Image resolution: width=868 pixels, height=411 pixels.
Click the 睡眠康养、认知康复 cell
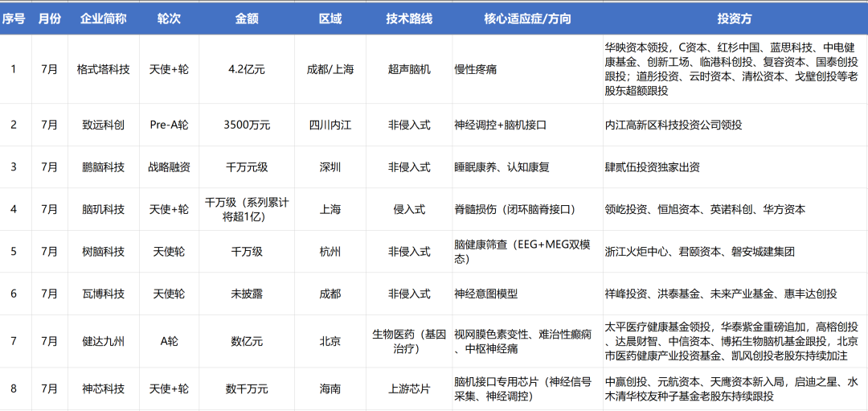tap(527, 167)
